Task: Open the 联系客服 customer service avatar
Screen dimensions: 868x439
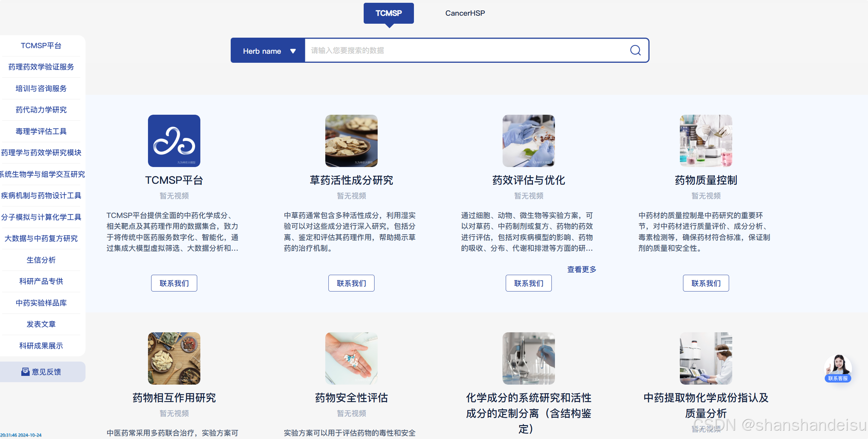Action: (838, 368)
